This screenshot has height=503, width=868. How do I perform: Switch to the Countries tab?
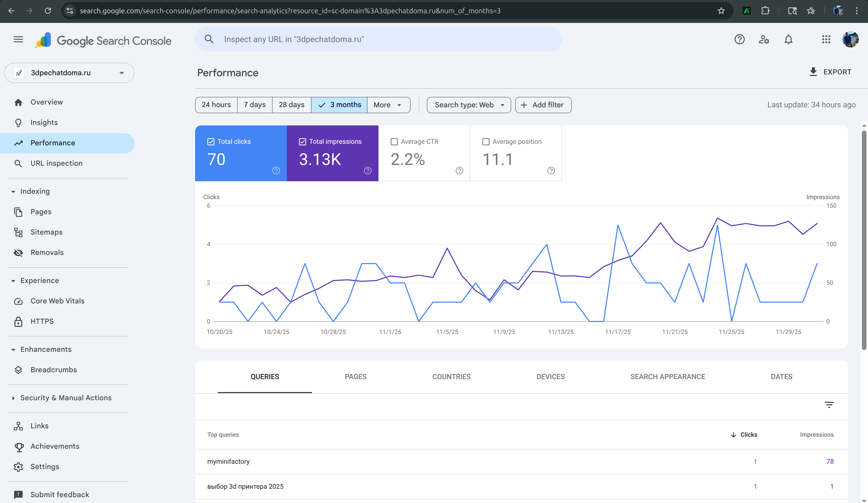451,377
